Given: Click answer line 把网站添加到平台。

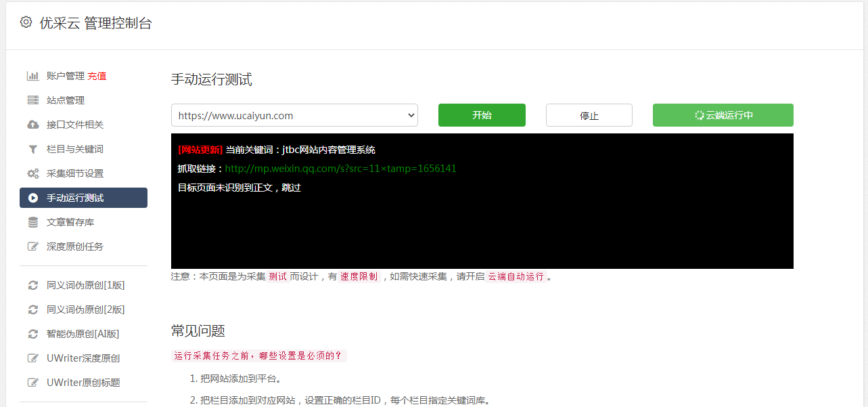Looking at the screenshot, I should click(x=241, y=379).
